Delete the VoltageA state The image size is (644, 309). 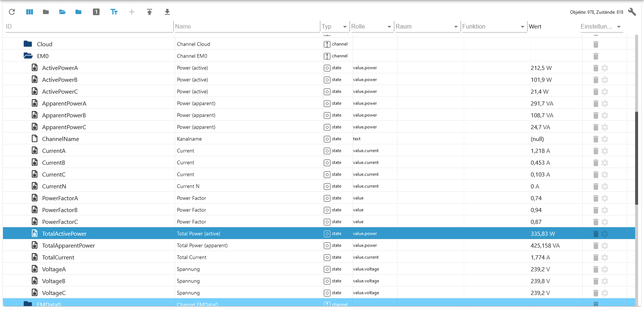click(x=596, y=269)
